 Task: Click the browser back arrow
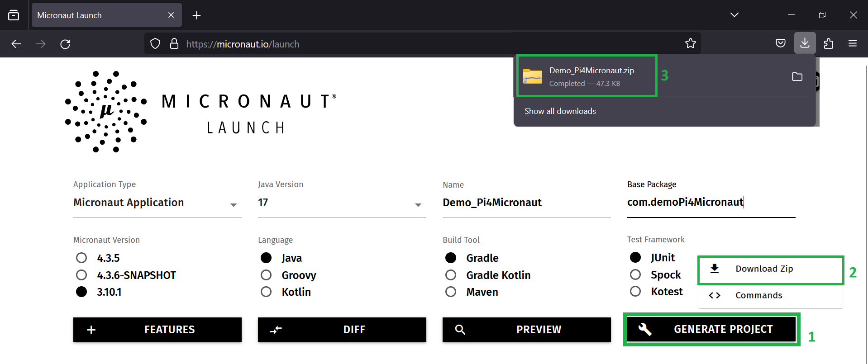click(16, 44)
